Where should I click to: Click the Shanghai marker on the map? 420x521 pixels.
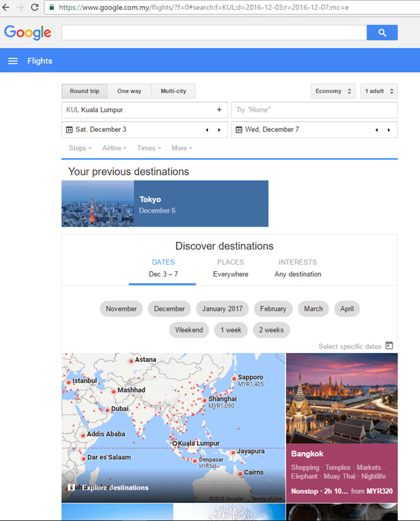point(205,400)
